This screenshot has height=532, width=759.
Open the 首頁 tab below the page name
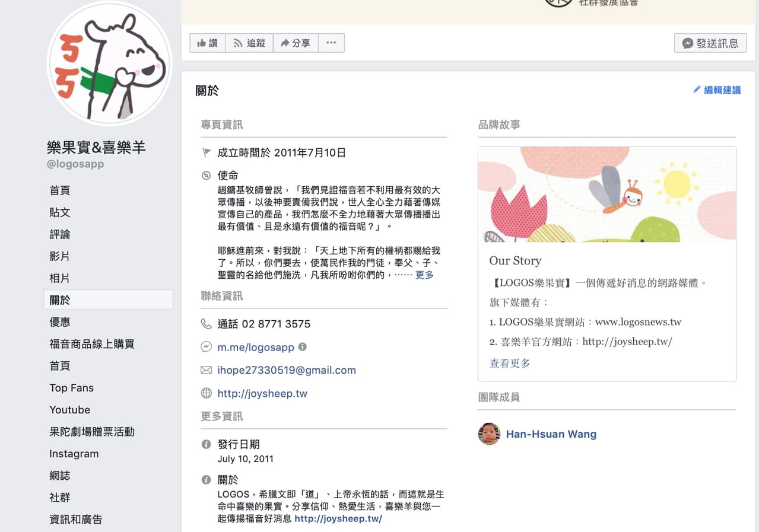pyautogui.click(x=60, y=190)
